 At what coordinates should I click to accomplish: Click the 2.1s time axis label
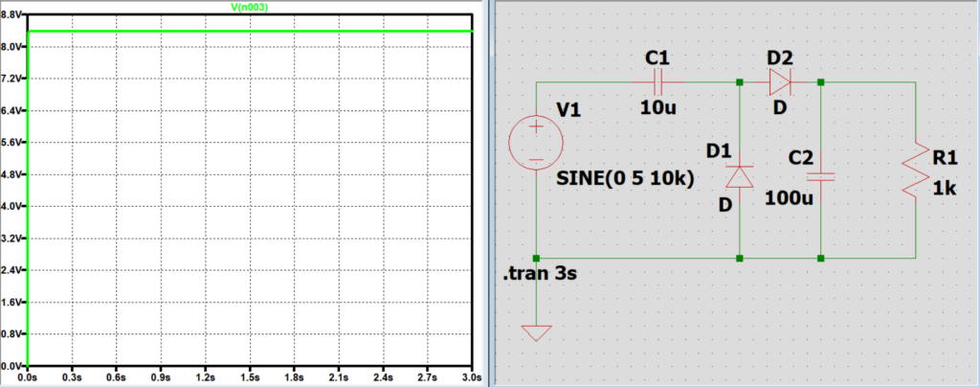tap(339, 377)
